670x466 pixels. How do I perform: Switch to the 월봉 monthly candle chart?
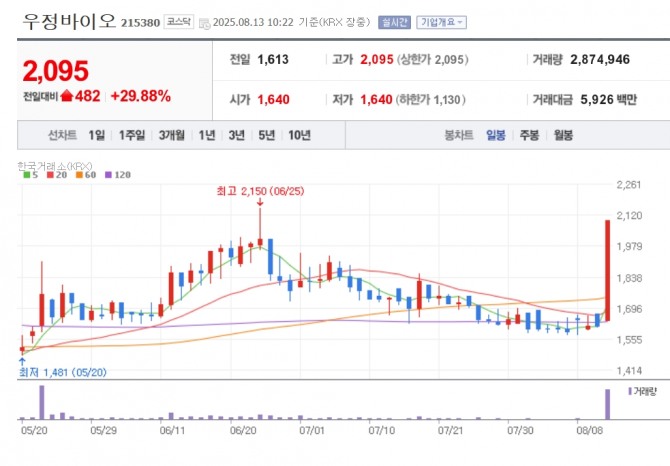point(562,134)
